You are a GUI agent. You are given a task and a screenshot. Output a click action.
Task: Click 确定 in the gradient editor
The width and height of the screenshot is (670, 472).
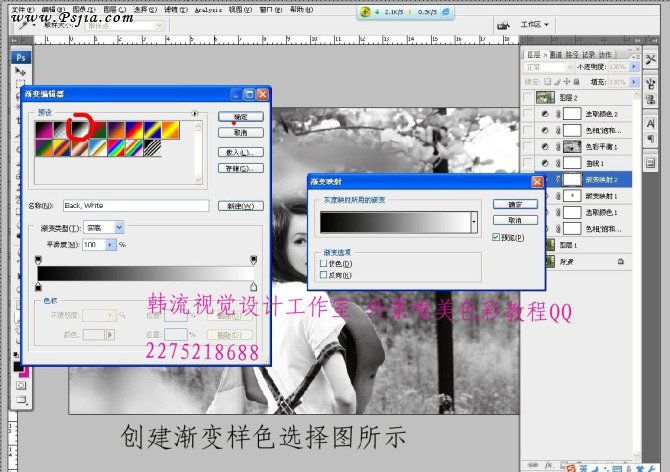click(241, 117)
